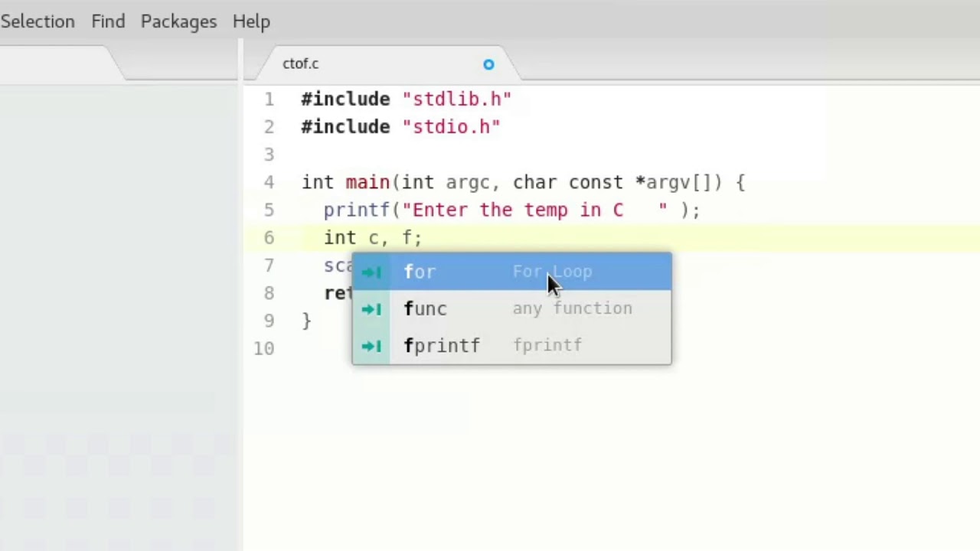
Task: Place cursor in "stdlib.h" include string
Action: coord(456,99)
